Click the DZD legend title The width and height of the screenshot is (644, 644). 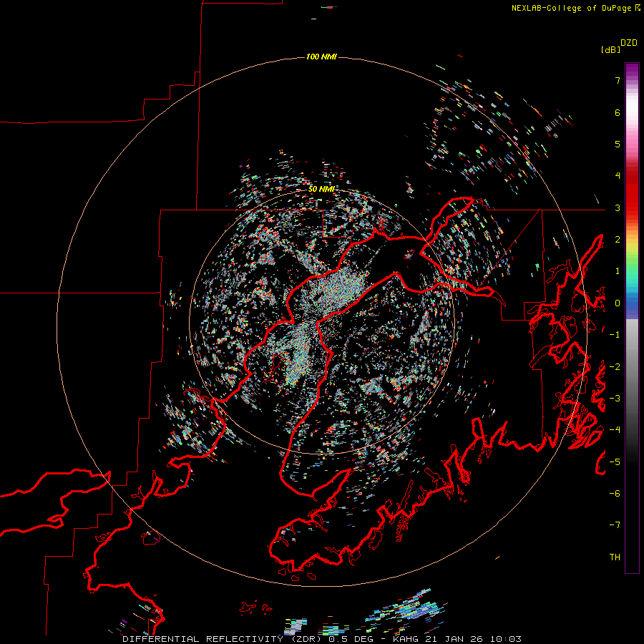pyautogui.click(x=629, y=43)
